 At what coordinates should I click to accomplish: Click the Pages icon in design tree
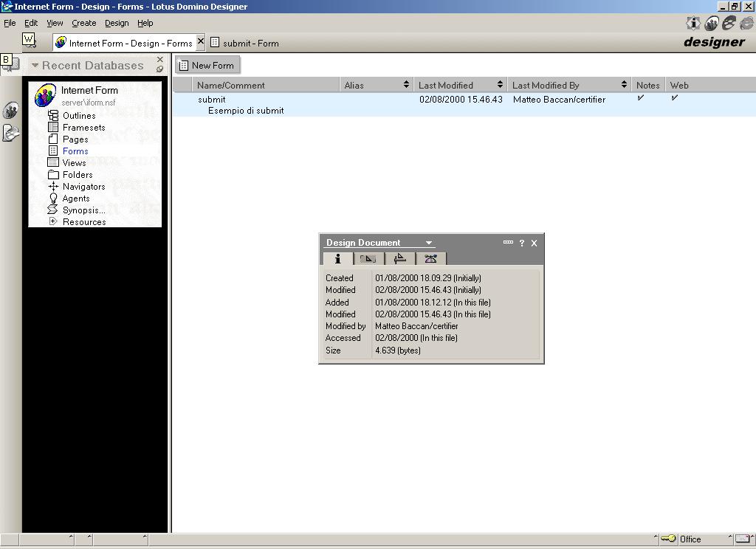pos(53,139)
